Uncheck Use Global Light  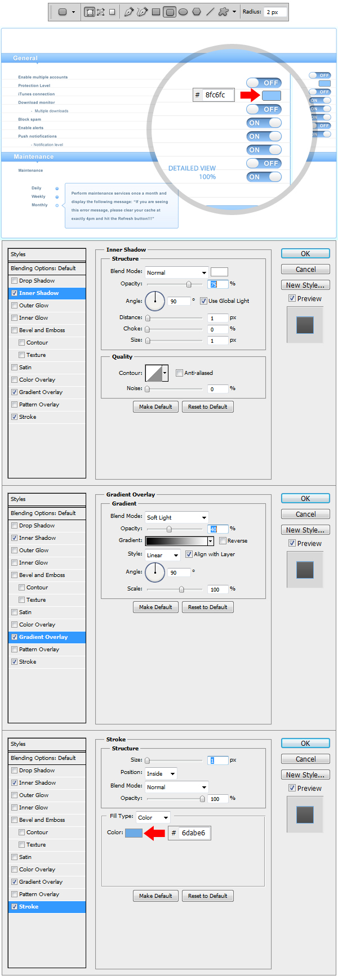(x=203, y=301)
